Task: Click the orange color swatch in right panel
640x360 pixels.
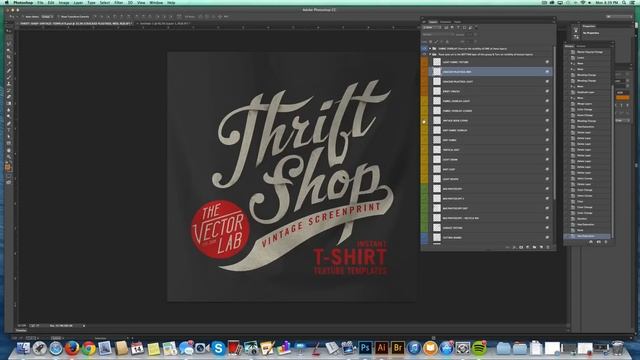Action: [x=622, y=97]
